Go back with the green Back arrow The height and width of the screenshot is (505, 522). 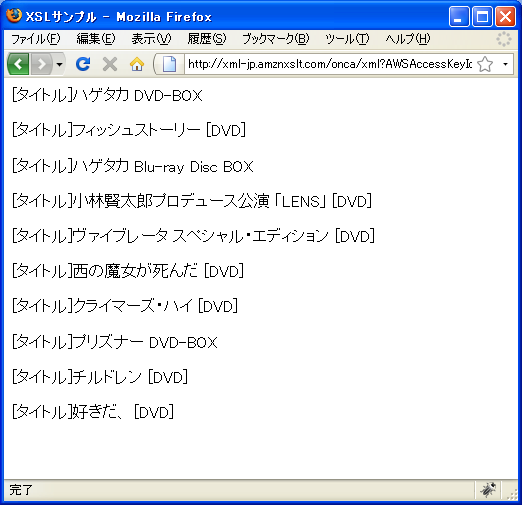18,64
